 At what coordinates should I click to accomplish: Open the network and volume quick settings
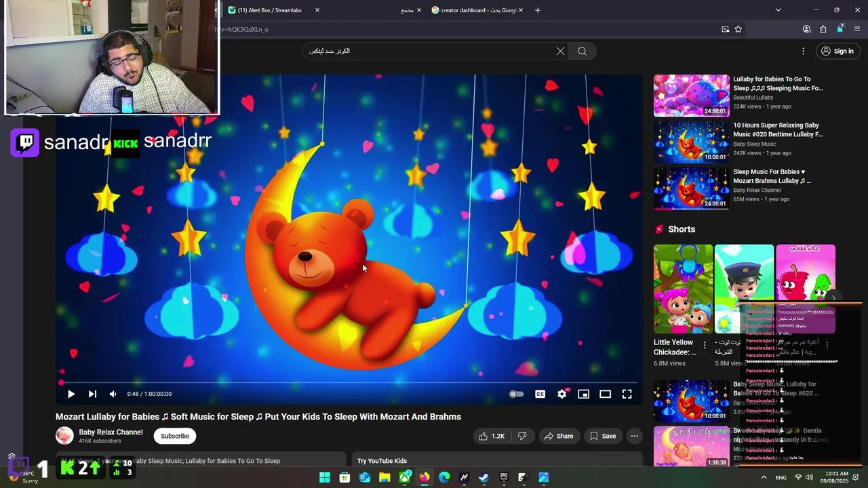tap(803, 477)
